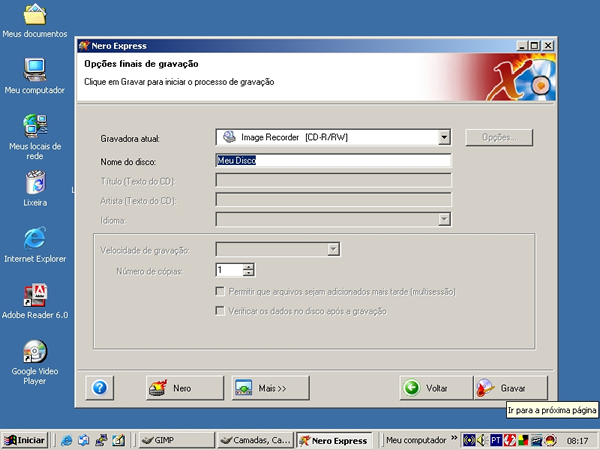Click the red lightning bolt tray icon
Screen dimensions: 600x450
(509, 440)
